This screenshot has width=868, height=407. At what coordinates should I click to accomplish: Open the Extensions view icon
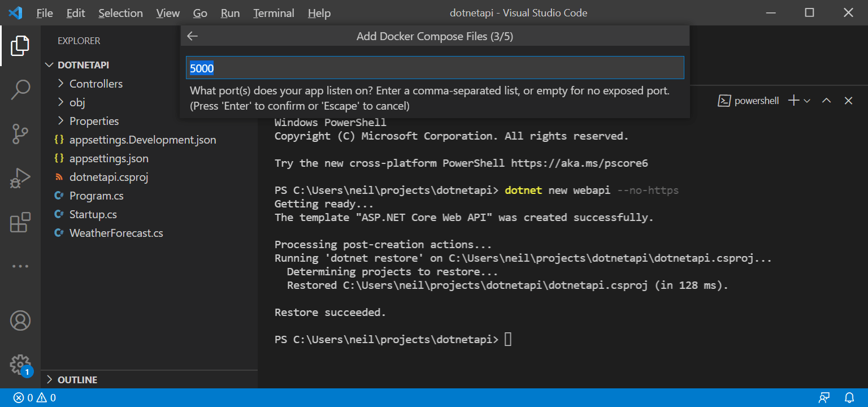[20, 223]
